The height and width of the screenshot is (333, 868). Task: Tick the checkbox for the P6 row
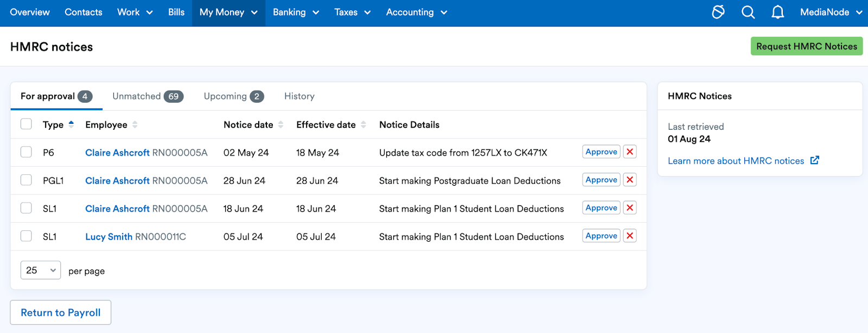(26, 152)
